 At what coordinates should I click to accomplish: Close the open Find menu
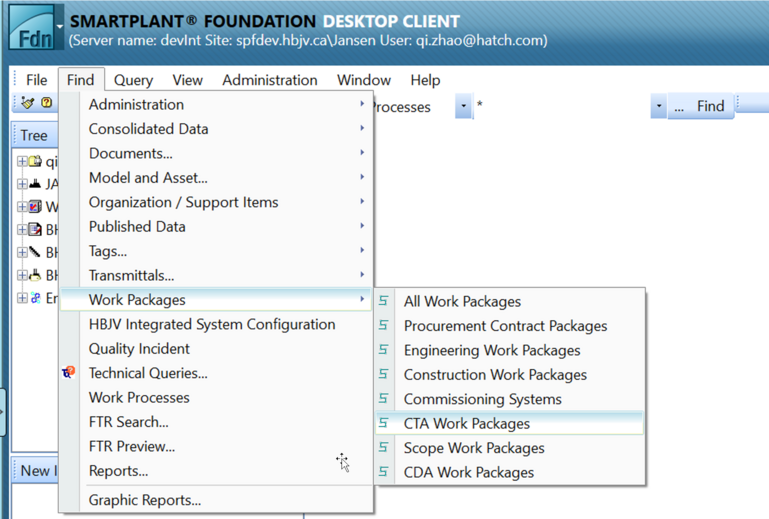pos(80,80)
